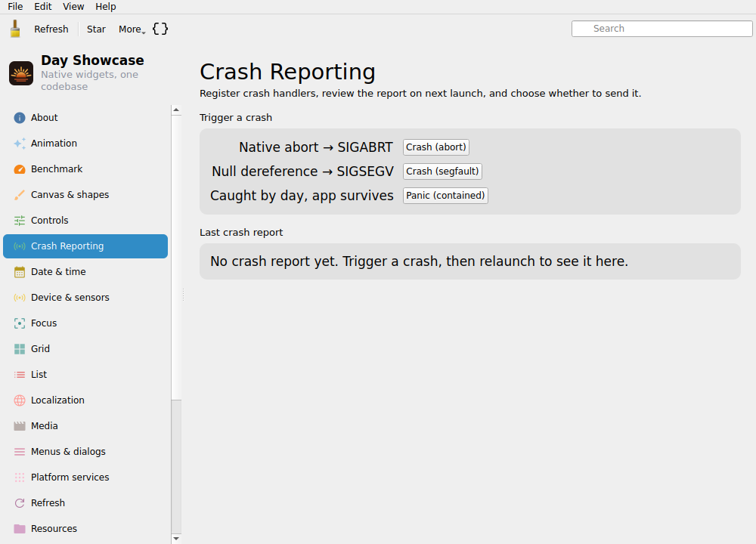Select Grid label in the sidebar
756x544 pixels.
[x=41, y=349]
